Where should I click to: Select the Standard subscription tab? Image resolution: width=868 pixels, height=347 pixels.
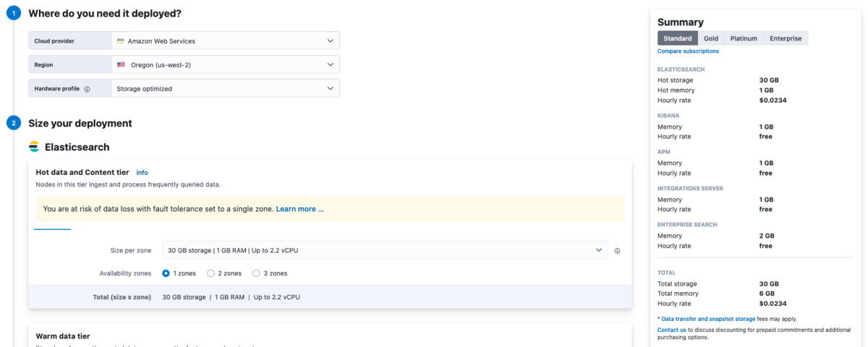click(x=678, y=38)
